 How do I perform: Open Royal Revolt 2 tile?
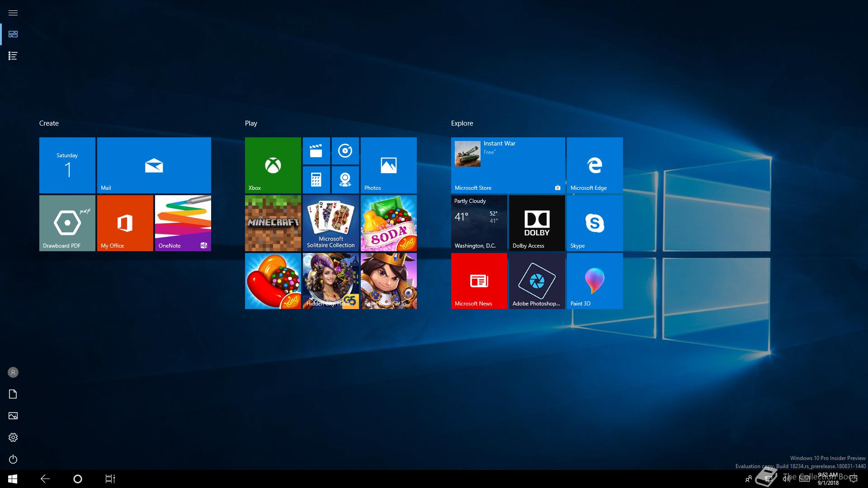point(389,281)
